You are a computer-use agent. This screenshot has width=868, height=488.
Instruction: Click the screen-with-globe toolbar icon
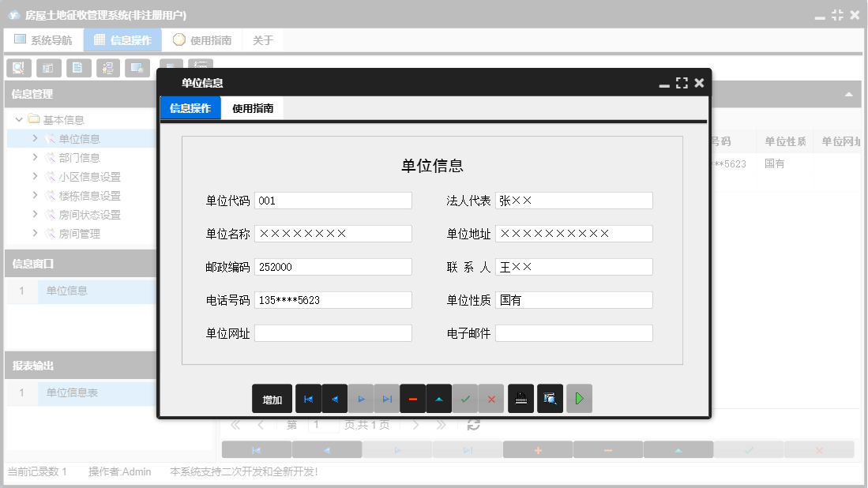click(137, 68)
